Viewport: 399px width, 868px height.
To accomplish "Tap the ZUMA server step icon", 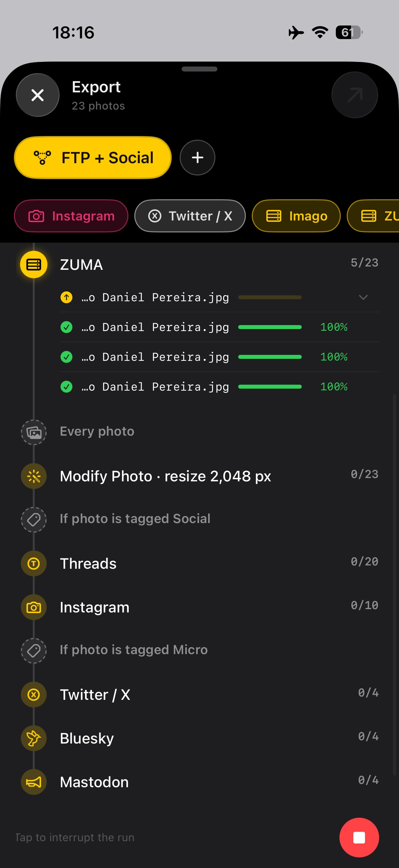I will click(x=34, y=265).
